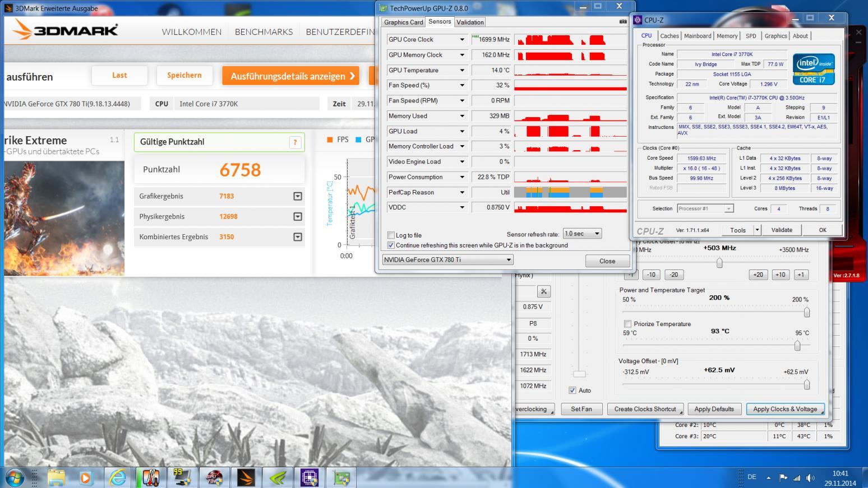Click Validate button in CPU-Z

782,230
